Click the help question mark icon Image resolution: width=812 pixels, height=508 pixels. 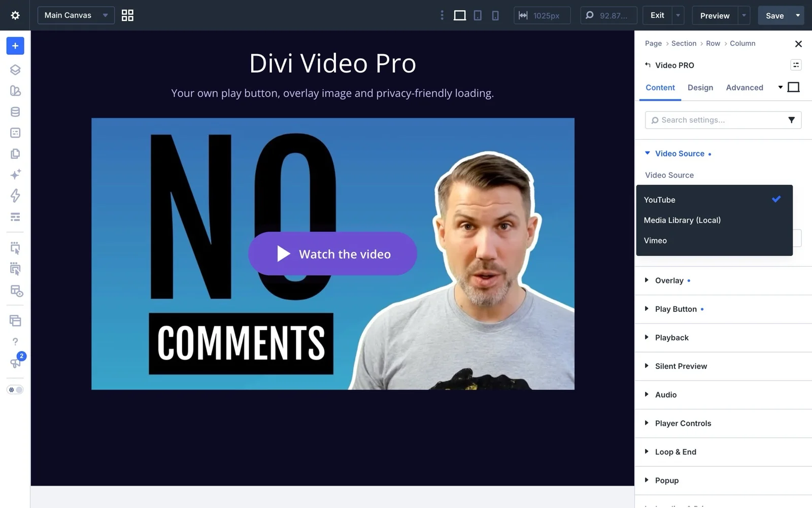pyautogui.click(x=15, y=342)
